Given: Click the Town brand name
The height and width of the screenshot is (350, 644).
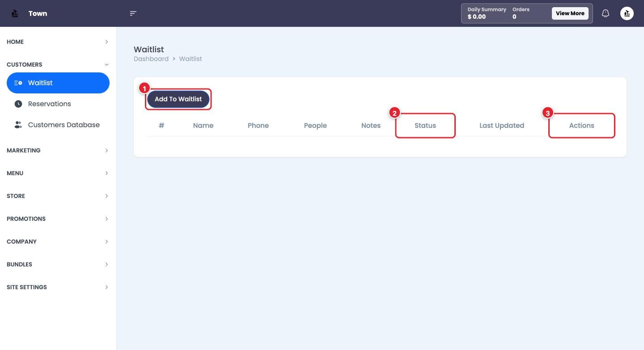Looking at the screenshot, I should (38, 13).
